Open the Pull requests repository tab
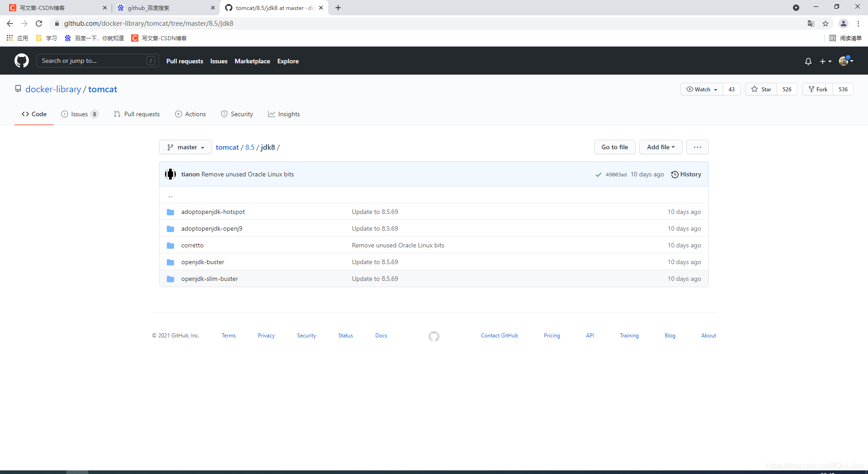 [137, 114]
